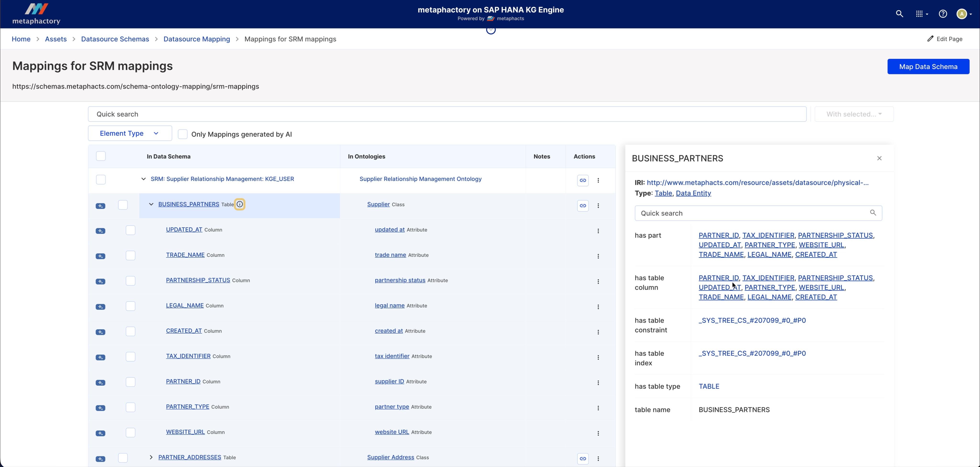Open kebab menu for BUSINESS_PARTNERS row
The height and width of the screenshot is (467, 980).
[598, 206]
